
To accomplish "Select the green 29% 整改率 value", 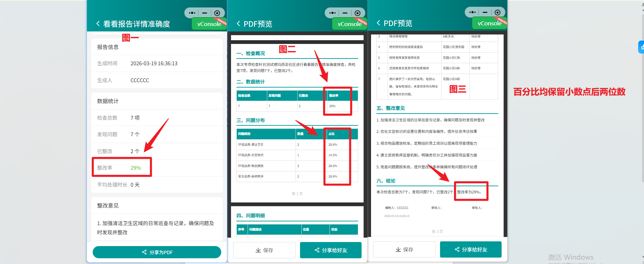I will coord(136,168).
